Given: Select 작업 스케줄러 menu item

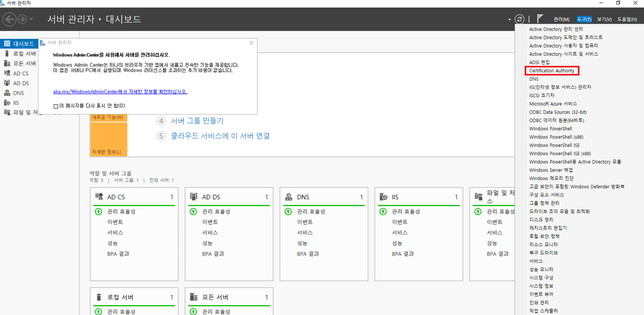Looking at the screenshot, I should (x=544, y=311).
